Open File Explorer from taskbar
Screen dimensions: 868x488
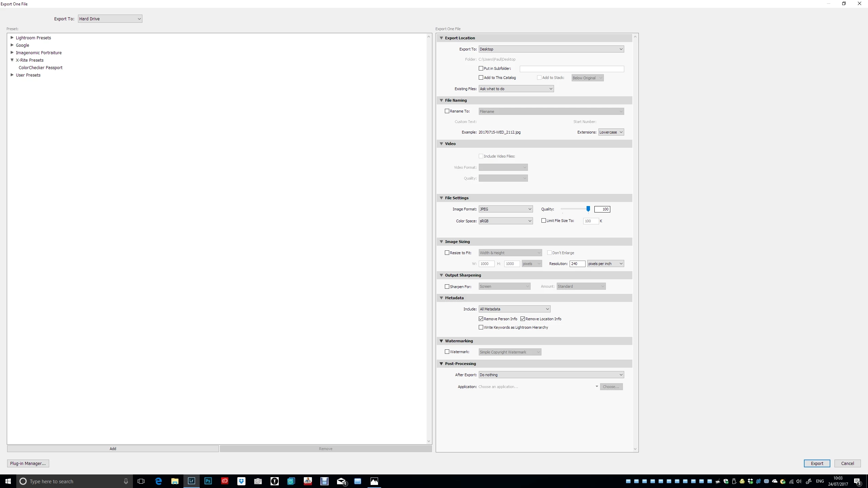tap(175, 481)
